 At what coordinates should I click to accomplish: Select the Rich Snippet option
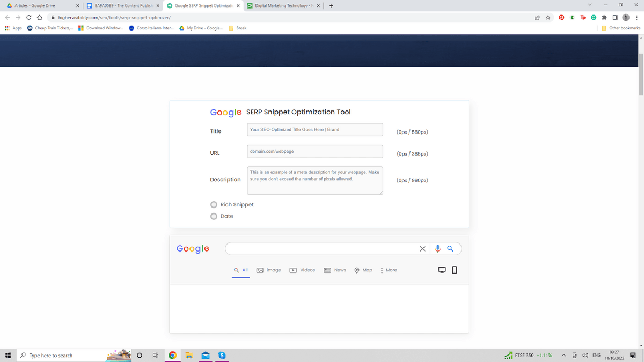[x=214, y=204]
